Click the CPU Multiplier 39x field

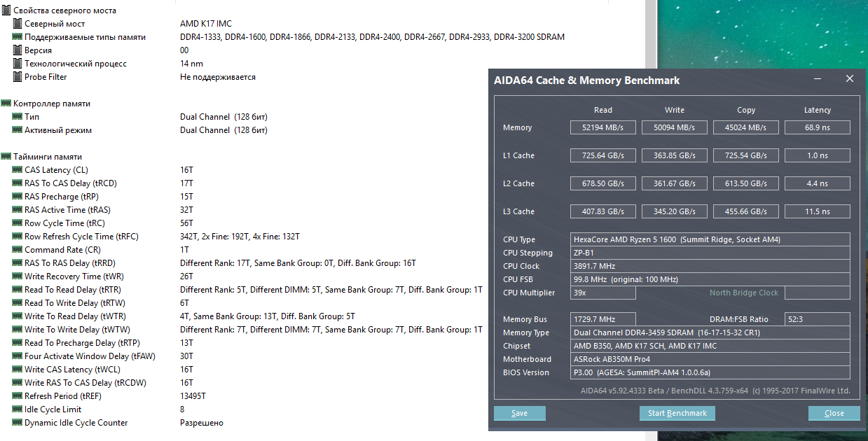click(x=603, y=293)
